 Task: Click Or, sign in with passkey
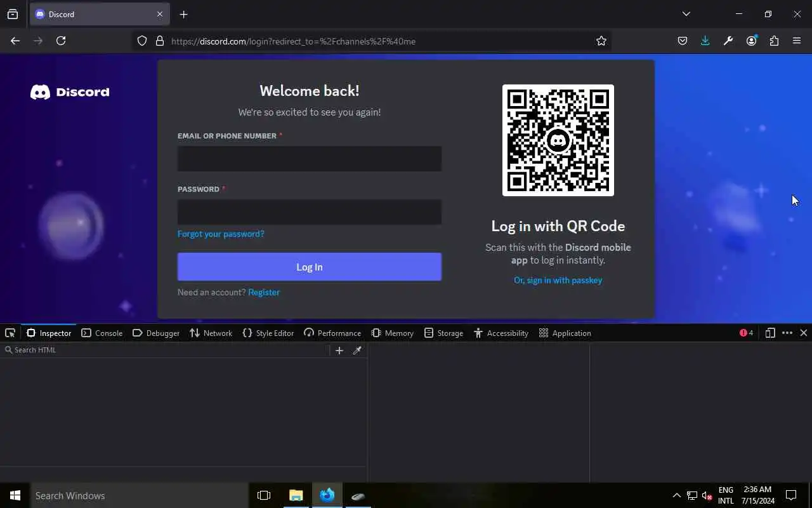coord(558,280)
